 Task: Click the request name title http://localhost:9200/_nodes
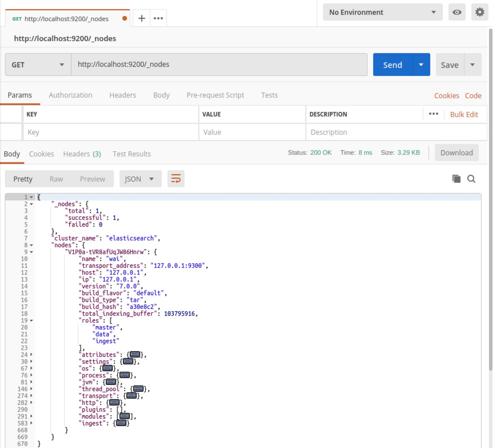point(65,39)
